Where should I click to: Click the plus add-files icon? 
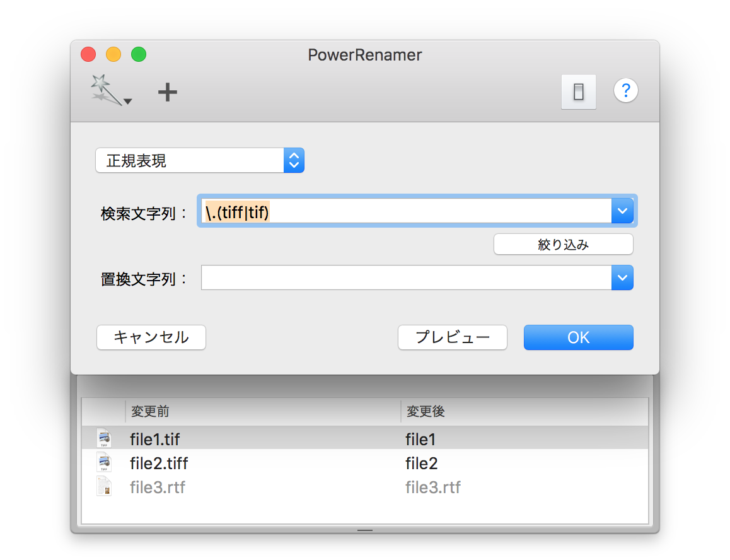click(167, 93)
